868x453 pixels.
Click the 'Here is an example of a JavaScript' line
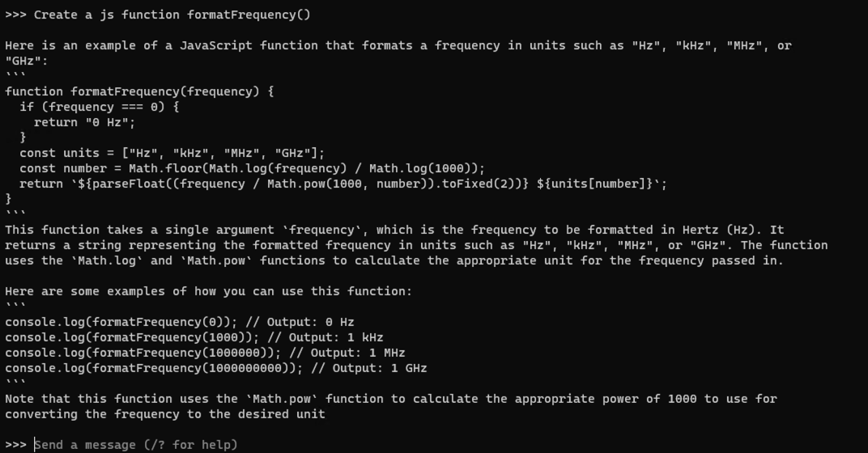[x=398, y=46]
